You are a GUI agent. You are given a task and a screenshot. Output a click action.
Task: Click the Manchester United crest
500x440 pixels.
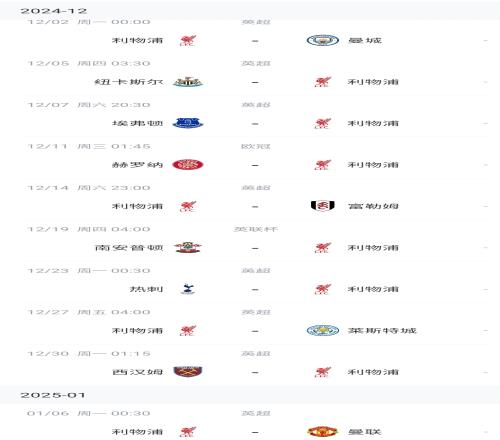tap(323, 432)
